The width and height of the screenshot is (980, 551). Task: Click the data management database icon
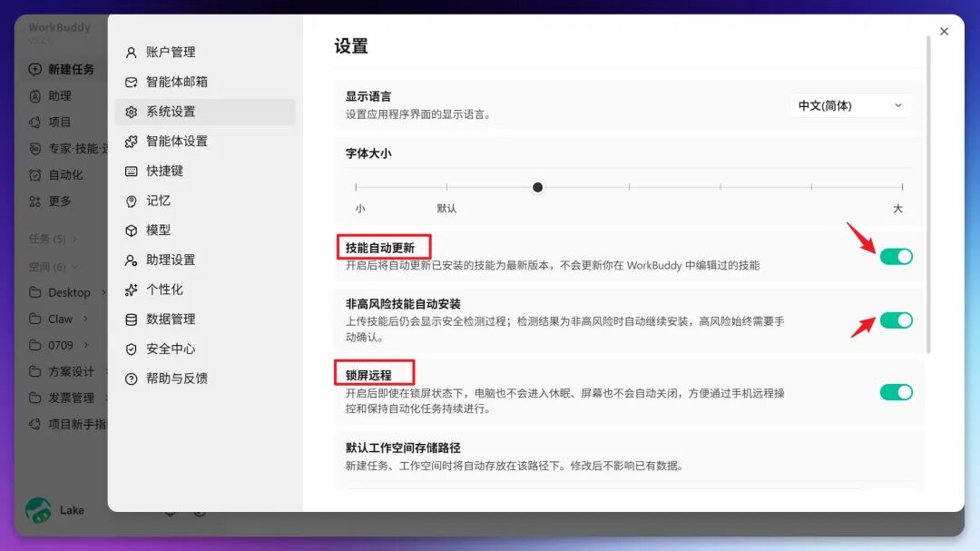point(131,320)
